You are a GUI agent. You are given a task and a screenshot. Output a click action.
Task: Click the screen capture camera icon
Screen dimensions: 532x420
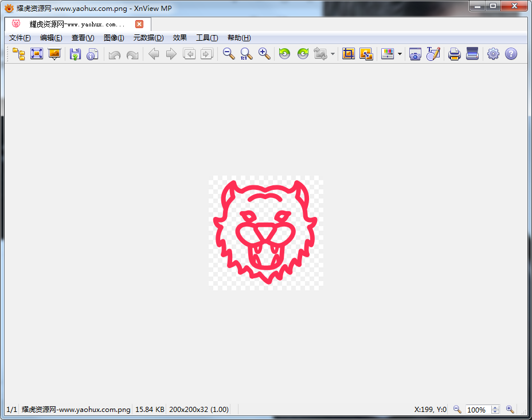[415, 55]
